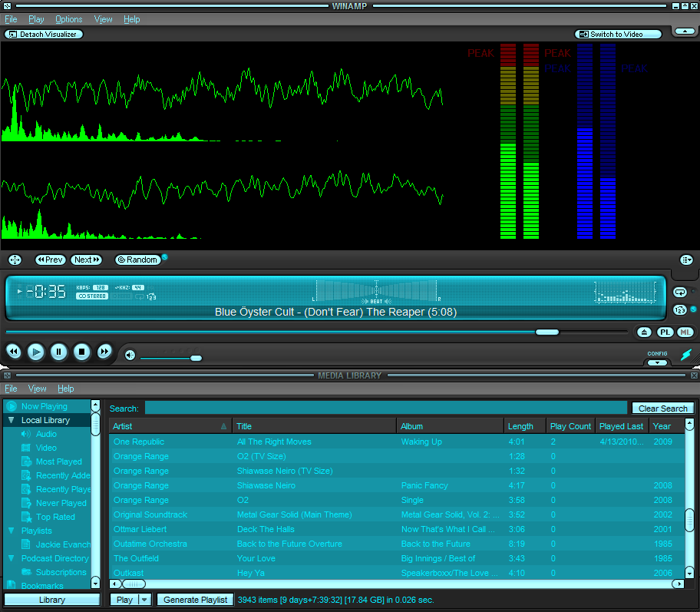Stop playback with the Stop button

[81, 352]
